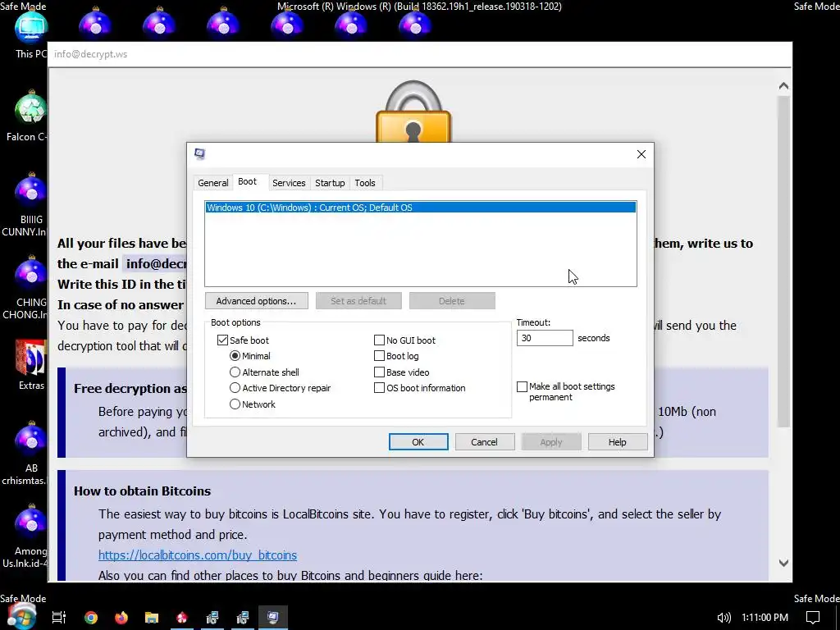This screenshot has width=840, height=630.
Task: Open File Explorer from the taskbar
Action: tap(152, 617)
